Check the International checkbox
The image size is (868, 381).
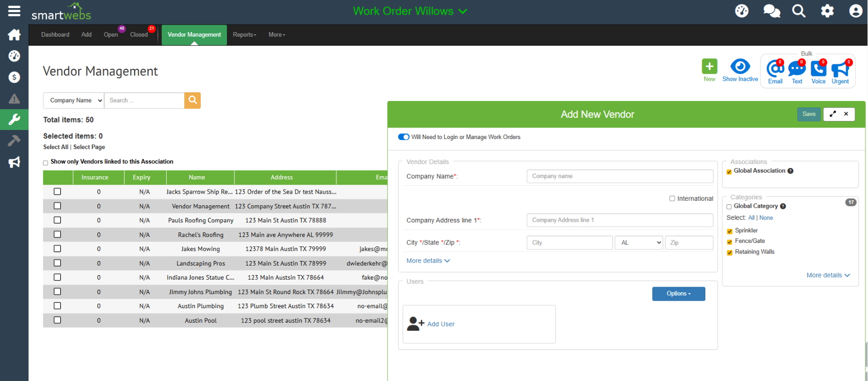[x=672, y=199]
